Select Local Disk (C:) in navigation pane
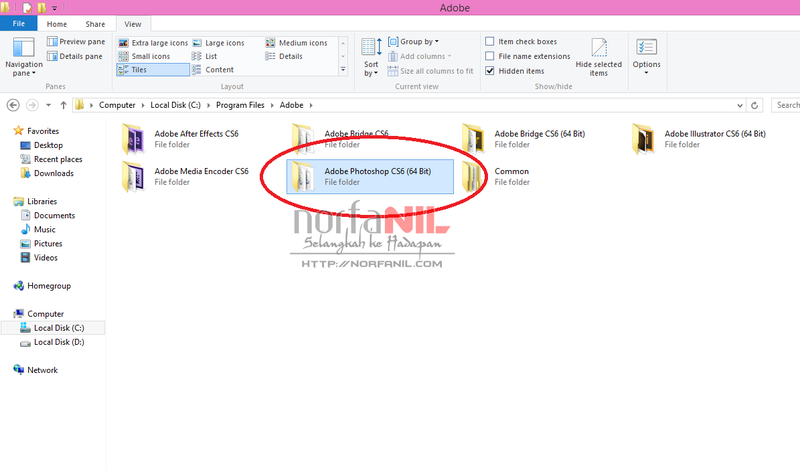Screen dimensions: 800x470 pos(53,328)
